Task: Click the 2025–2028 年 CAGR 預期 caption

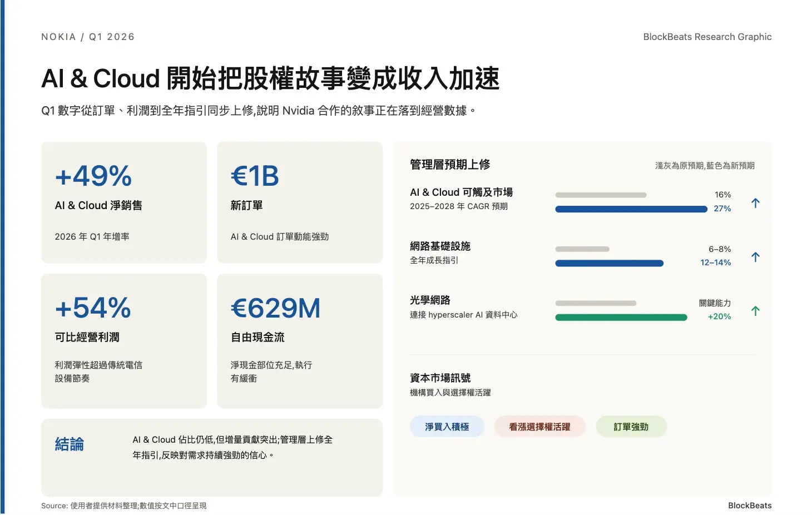Action: (459, 206)
